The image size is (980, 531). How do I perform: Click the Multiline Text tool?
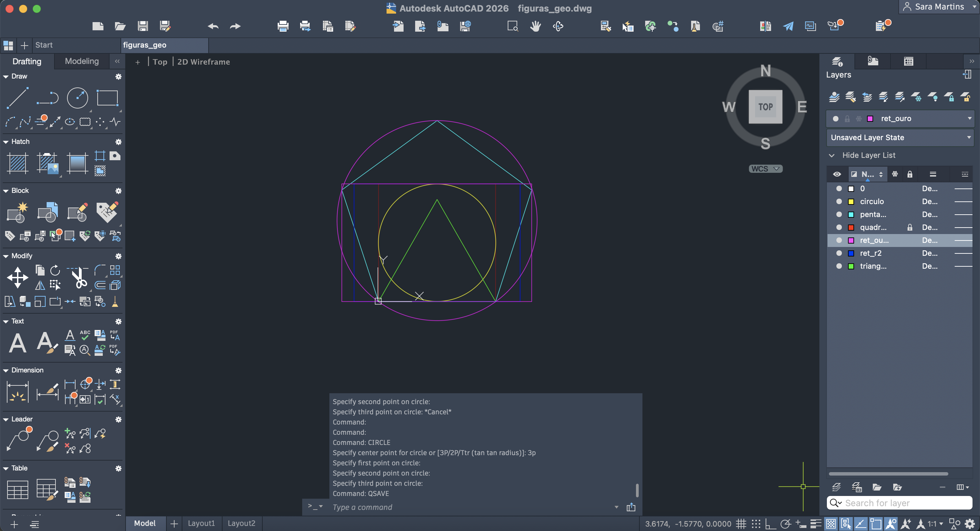click(x=17, y=343)
